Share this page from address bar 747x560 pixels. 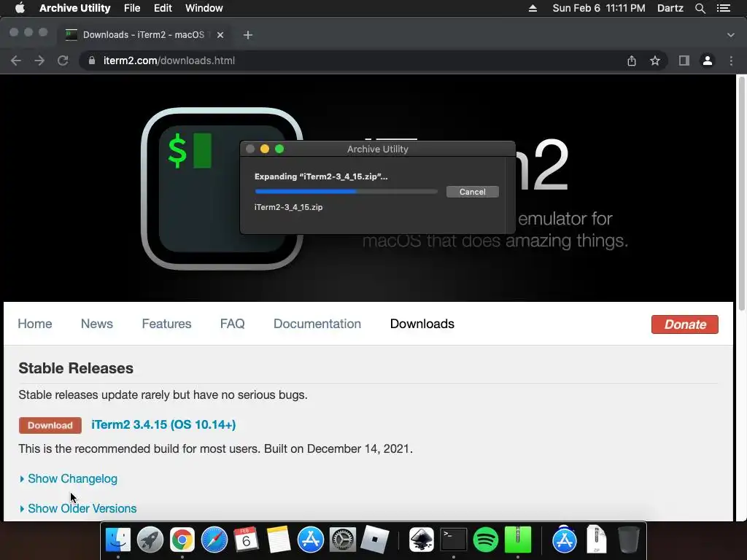click(x=632, y=61)
